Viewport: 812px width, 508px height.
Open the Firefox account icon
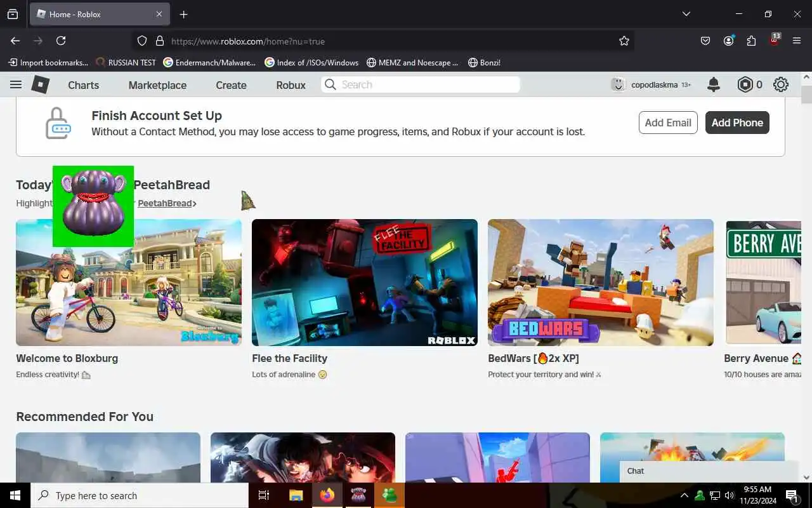728,41
